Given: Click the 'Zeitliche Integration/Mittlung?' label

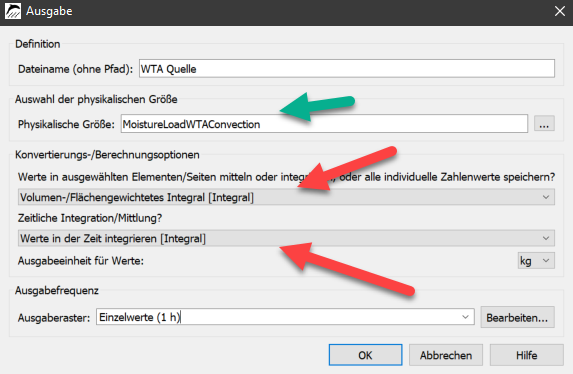Looking at the screenshot, I should 90,218.
